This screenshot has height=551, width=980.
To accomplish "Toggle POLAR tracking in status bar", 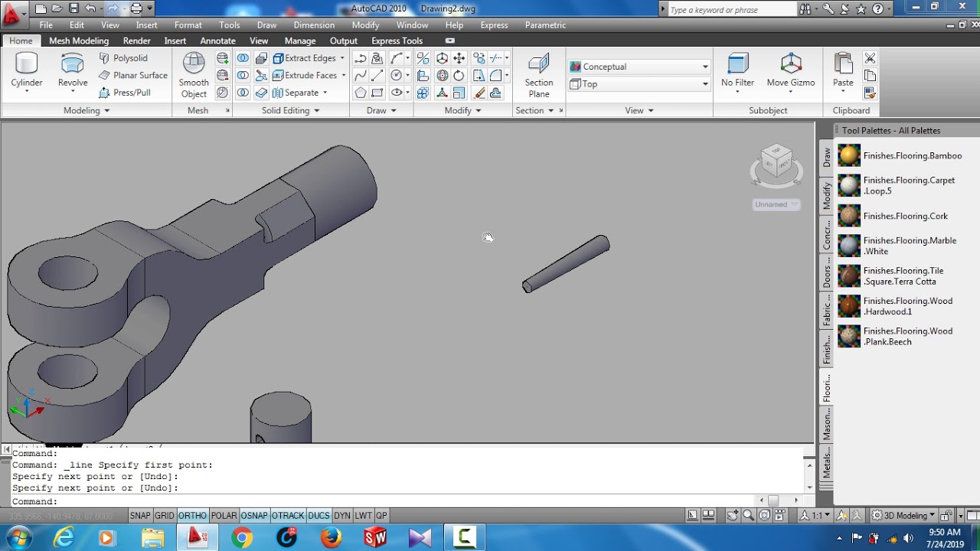I will click(x=224, y=516).
